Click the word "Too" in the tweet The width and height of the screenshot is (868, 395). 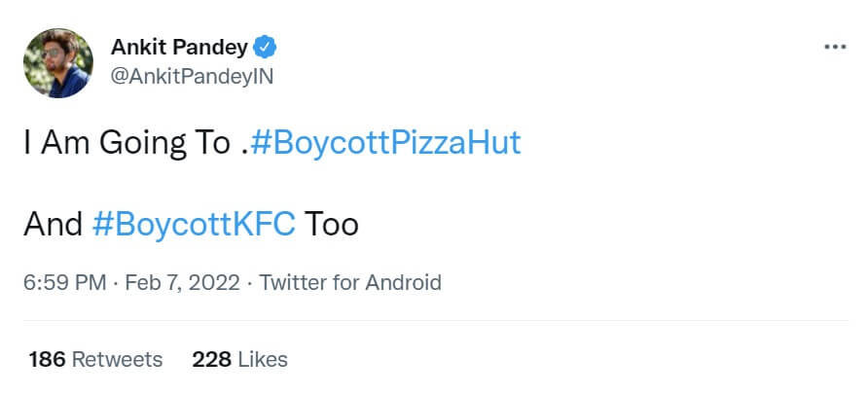[x=332, y=225]
